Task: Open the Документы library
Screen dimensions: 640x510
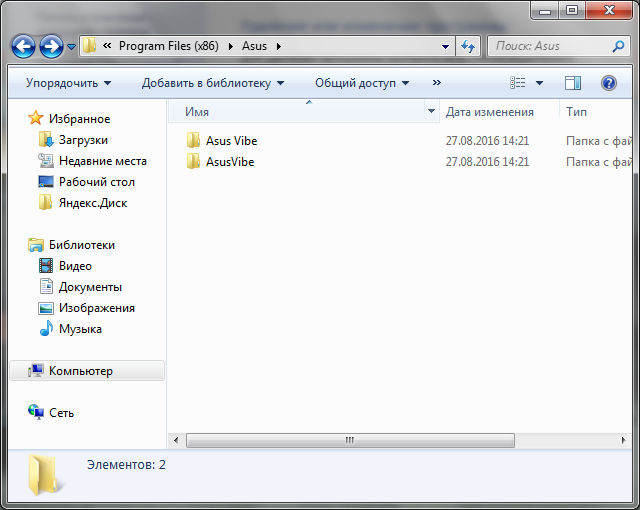Action: pos(90,287)
